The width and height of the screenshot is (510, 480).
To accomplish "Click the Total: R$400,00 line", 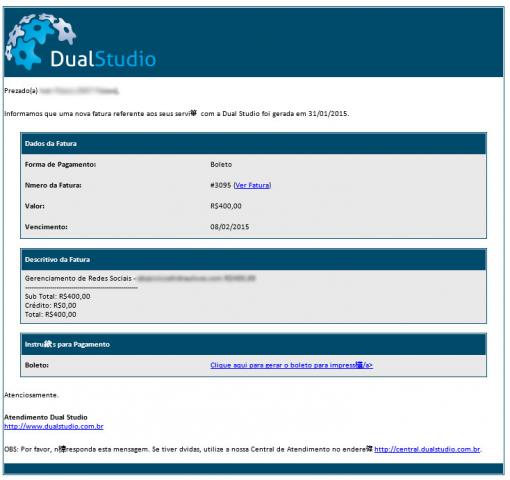I will click(50, 315).
